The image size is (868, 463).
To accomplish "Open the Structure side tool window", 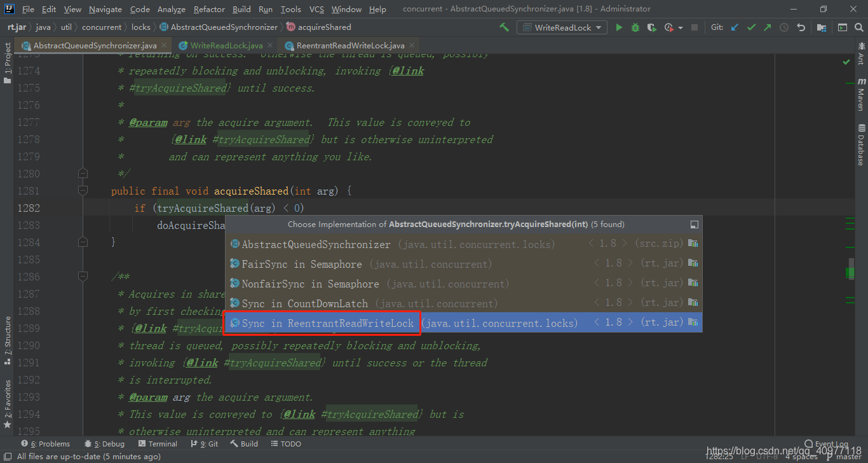I will pyautogui.click(x=7, y=340).
